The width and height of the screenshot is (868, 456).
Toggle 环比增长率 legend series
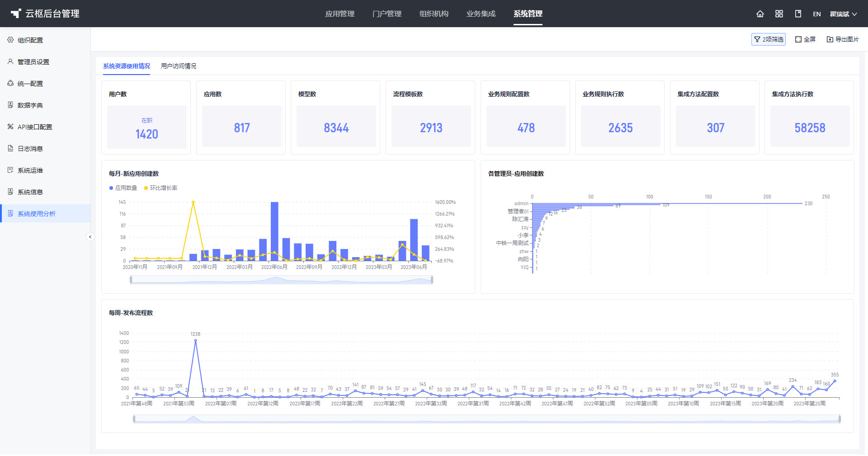pos(160,188)
